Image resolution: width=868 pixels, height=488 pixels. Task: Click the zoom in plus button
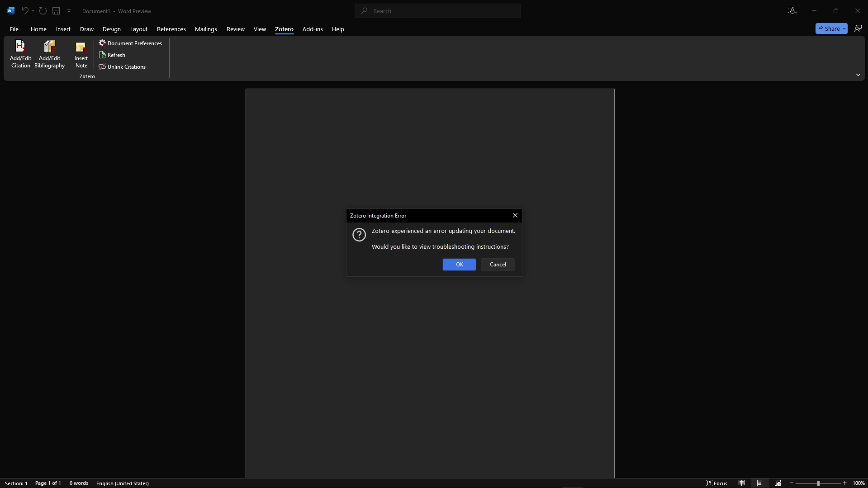pyautogui.click(x=844, y=483)
